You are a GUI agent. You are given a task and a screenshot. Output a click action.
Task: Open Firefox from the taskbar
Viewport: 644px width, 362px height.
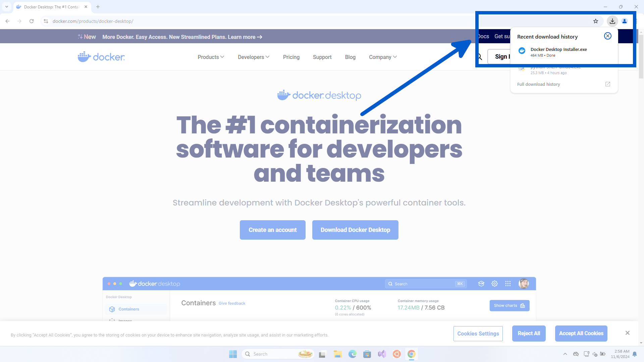click(x=397, y=354)
